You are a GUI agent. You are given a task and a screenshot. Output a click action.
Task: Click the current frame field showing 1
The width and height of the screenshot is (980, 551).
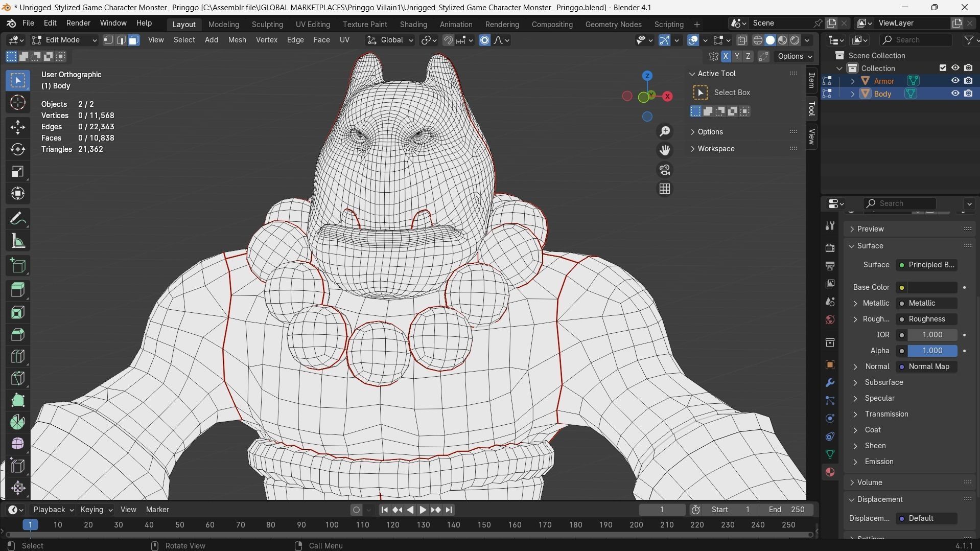coord(662,510)
